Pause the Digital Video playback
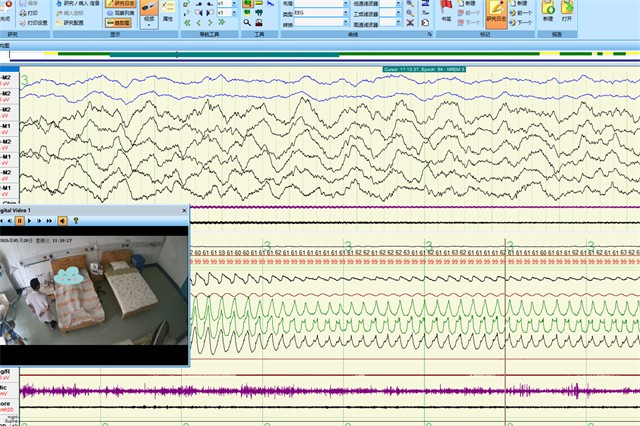 [x=19, y=221]
